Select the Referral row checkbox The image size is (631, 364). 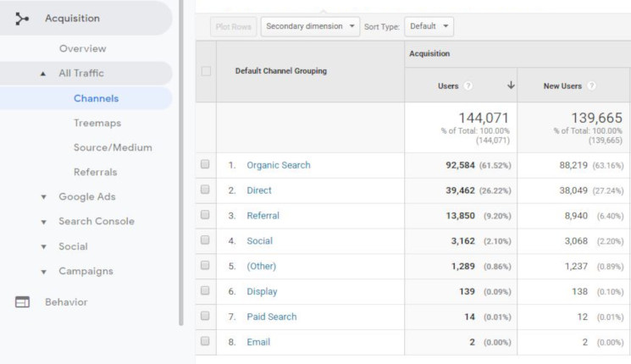pyautogui.click(x=205, y=216)
